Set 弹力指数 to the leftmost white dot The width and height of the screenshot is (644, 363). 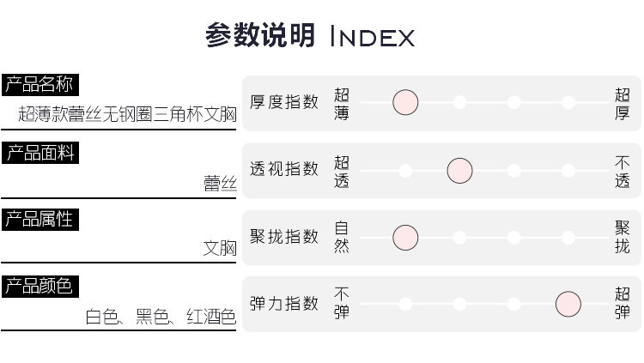(x=405, y=305)
